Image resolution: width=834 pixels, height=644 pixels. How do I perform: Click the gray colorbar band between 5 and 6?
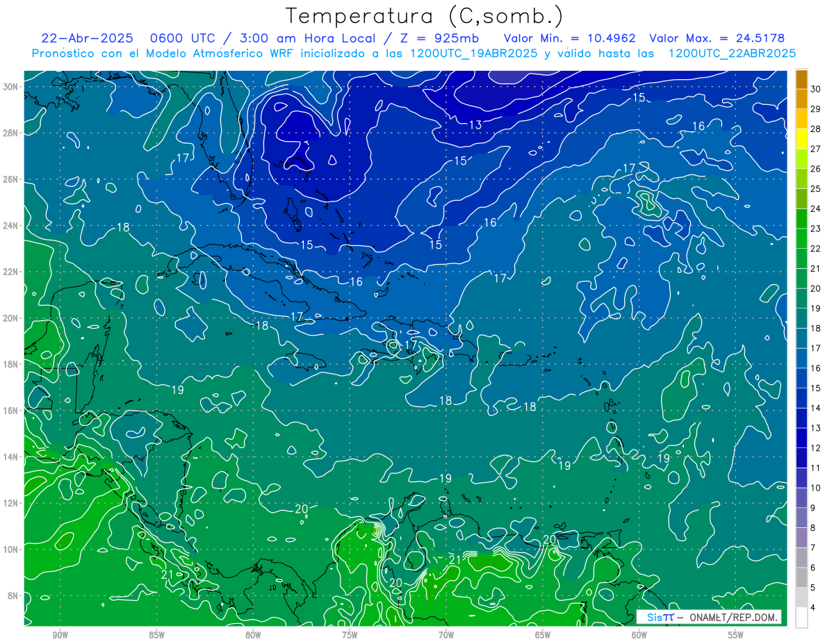801,578
